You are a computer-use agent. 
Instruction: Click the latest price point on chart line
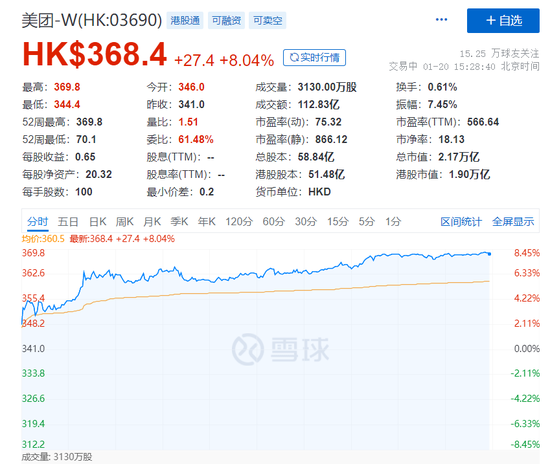tap(489, 254)
